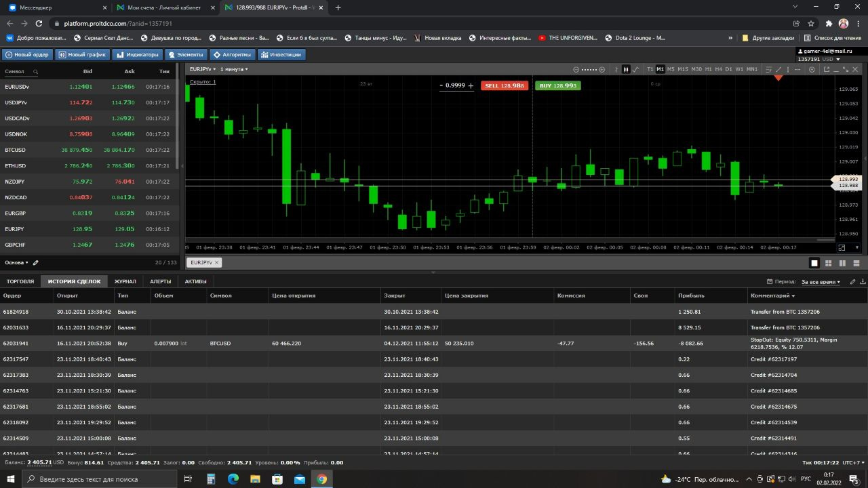868x488 pixels.
Task: Select the trend line drawing tool
Action: tap(778, 69)
